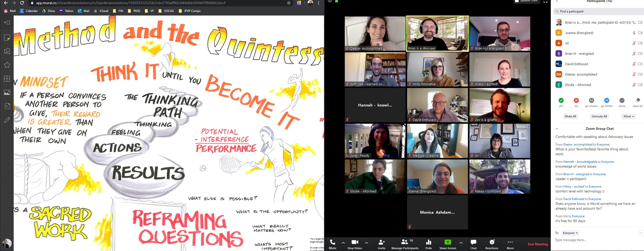Open chat recipient Everyone dropdown
Screen dimensions: 644x251
(x=570, y=233)
